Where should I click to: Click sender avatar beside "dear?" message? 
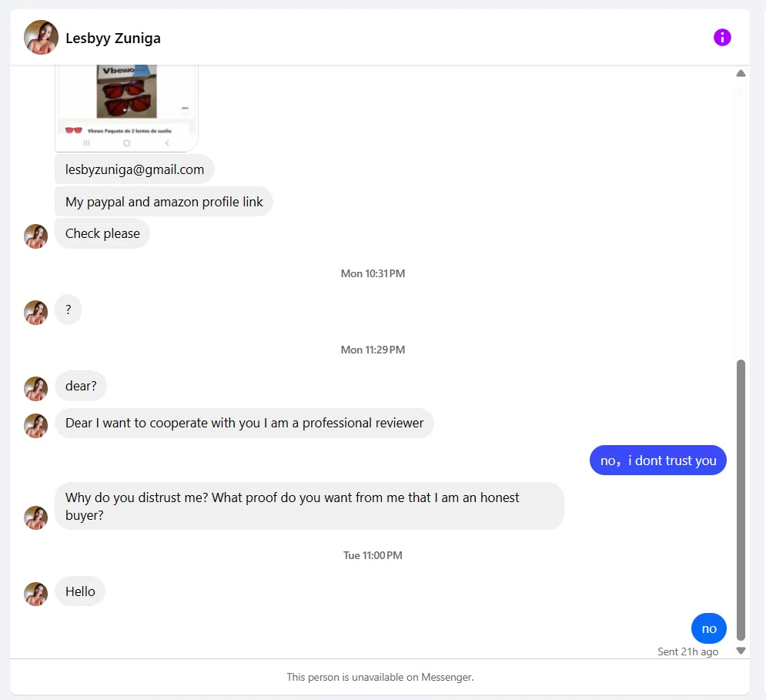tap(36, 389)
